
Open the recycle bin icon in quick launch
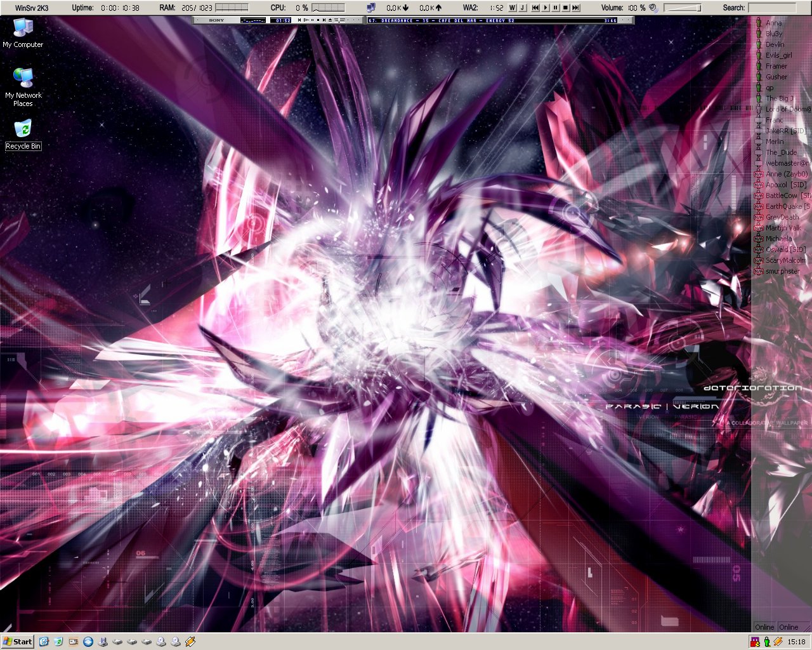58,642
